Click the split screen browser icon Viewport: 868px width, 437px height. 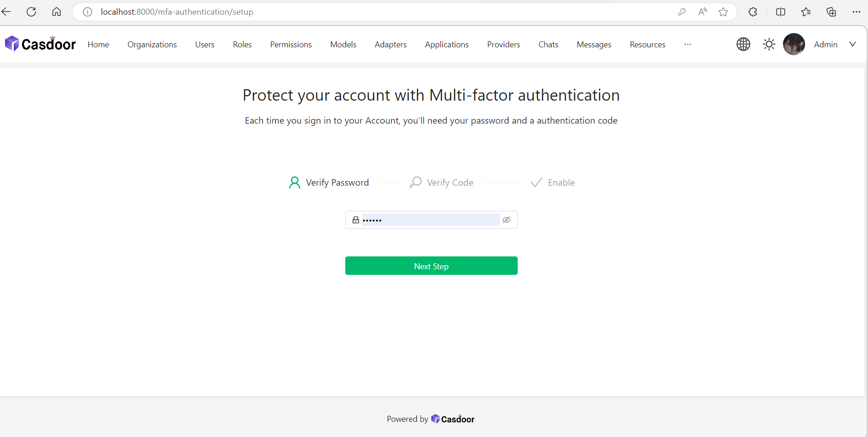[781, 12]
